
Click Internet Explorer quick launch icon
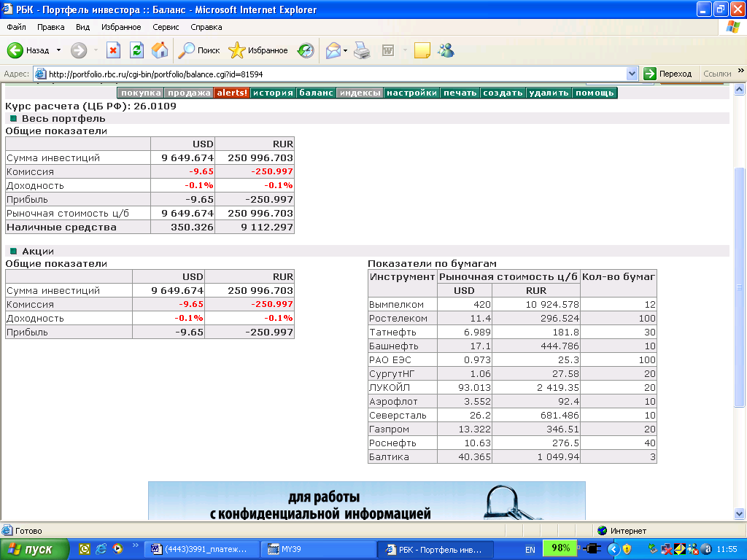pos(101,549)
